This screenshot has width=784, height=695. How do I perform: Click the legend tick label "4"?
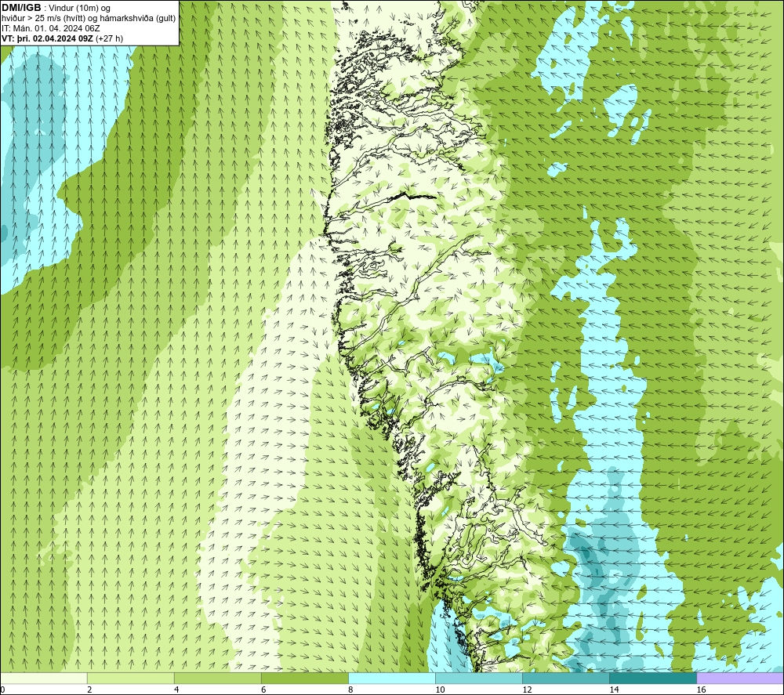(x=176, y=690)
